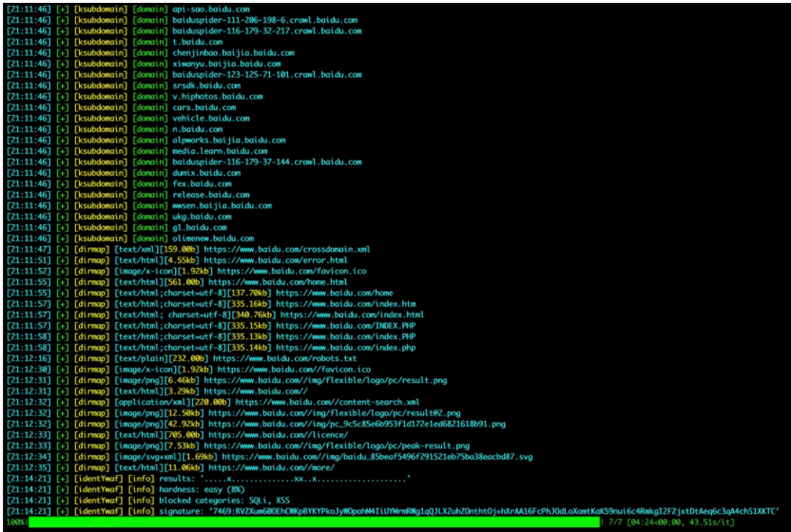Viewport: 791px width, 532px height.
Task: Select release.baidu.com domain
Action: [211, 195]
